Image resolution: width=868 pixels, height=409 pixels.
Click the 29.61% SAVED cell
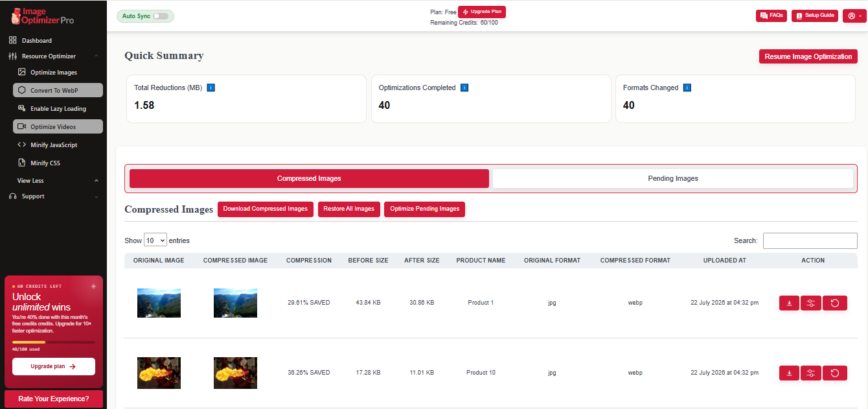click(x=309, y=303)
